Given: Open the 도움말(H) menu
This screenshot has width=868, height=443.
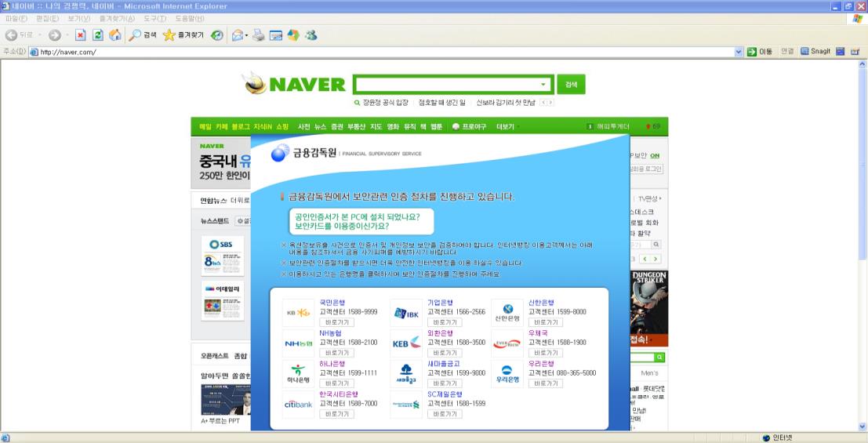Looking at the screenshot, I should (189, 18).
